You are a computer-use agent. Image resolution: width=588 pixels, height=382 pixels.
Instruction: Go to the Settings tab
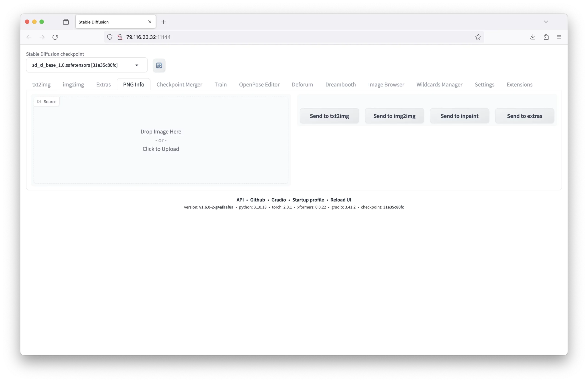(484, 84)
